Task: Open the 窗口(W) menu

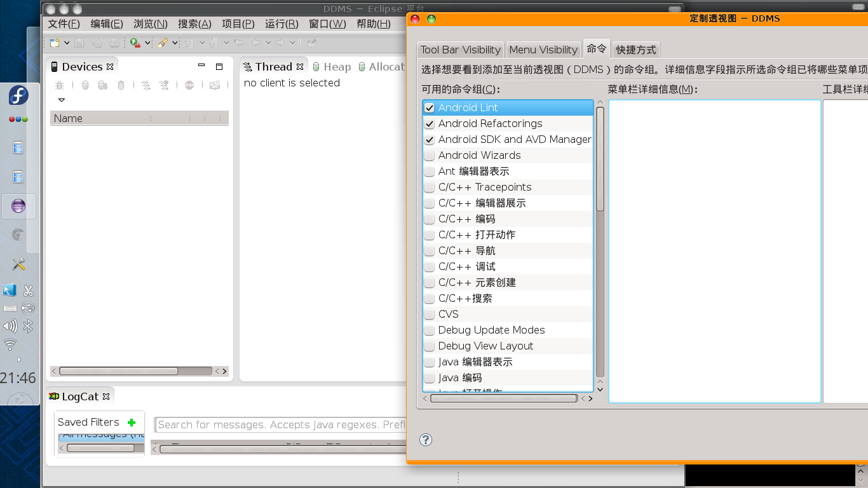Action: (327, 24)
